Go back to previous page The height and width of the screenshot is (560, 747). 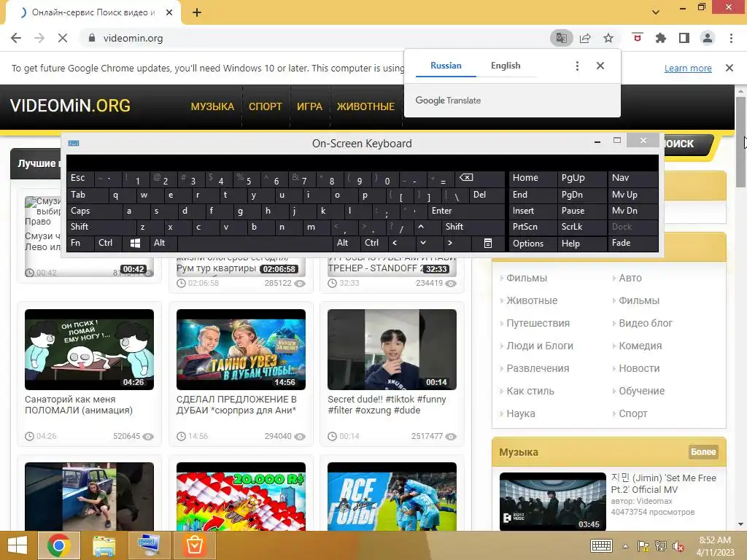(x=16, y=38)
